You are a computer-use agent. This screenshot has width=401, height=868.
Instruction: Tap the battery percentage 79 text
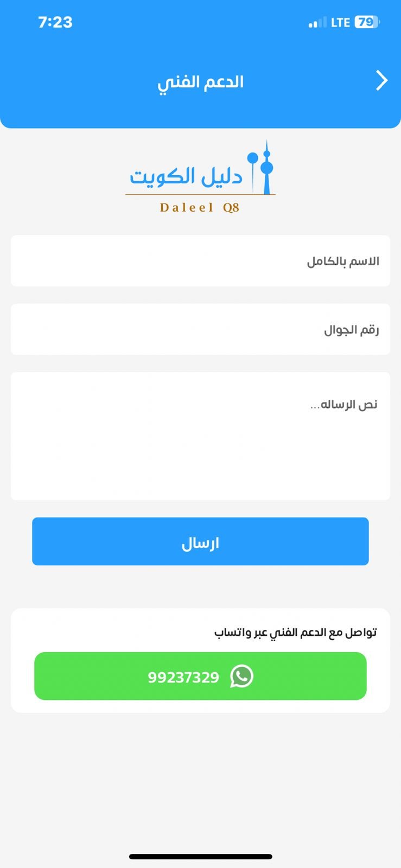365,22
